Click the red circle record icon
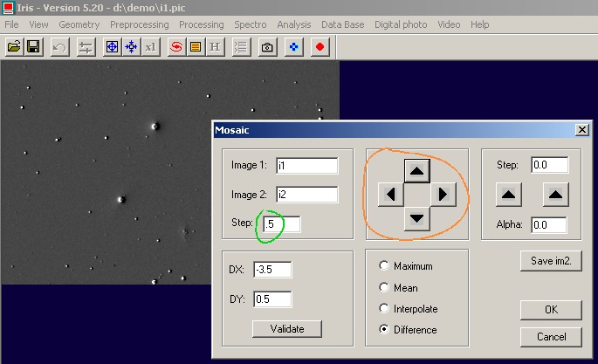The image size is (598, 364). 320,47
